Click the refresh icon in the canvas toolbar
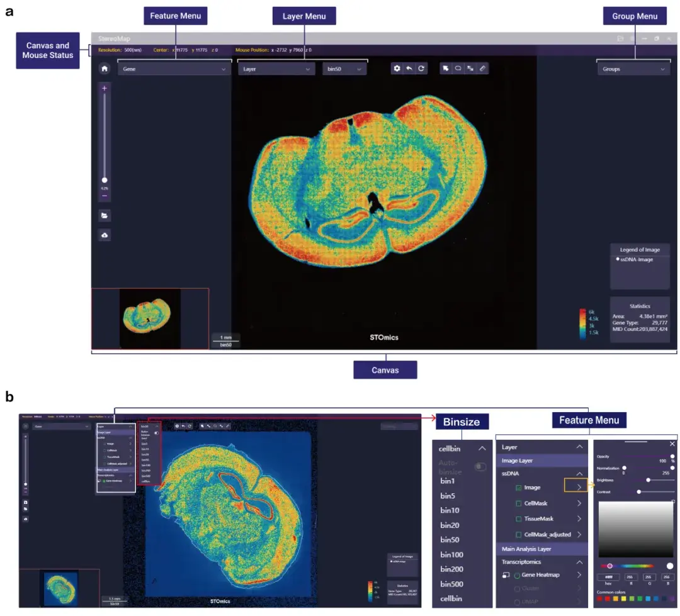The image size is (680, 616). pyautogui.click(x=421, y=69)
